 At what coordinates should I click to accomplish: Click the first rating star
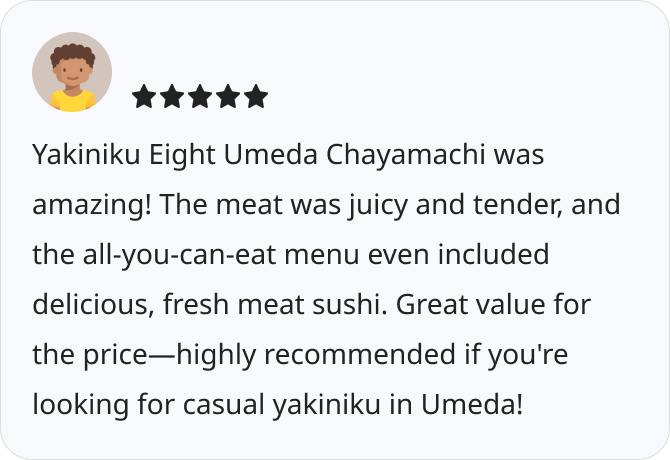pos(144,96)
